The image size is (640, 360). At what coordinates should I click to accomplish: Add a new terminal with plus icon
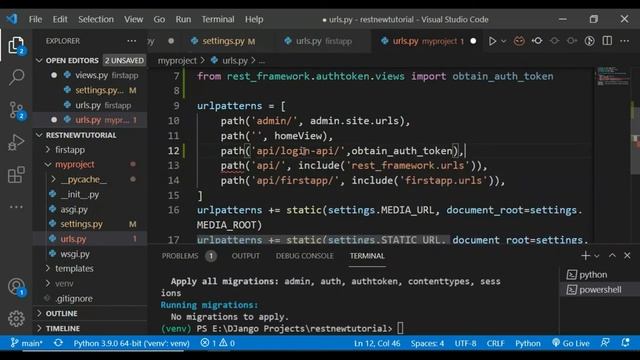pyautogui.click(x=585, y=256)
